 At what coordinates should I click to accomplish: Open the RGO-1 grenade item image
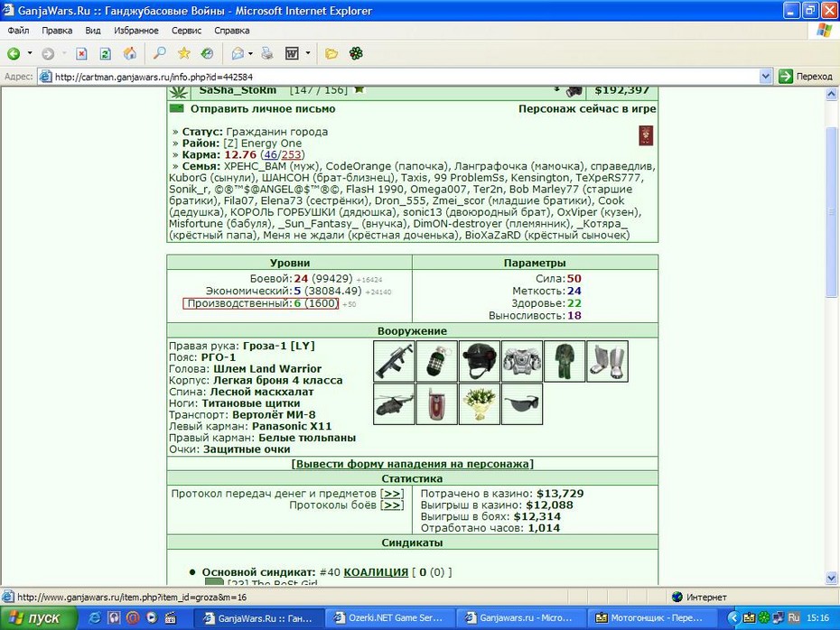click(436, 361)
